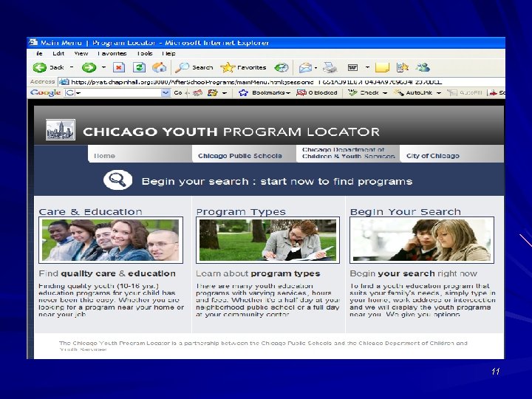Expand the AutoLink dropdown arrow
This screenshot has height=399, width=532.
point(439,93)
